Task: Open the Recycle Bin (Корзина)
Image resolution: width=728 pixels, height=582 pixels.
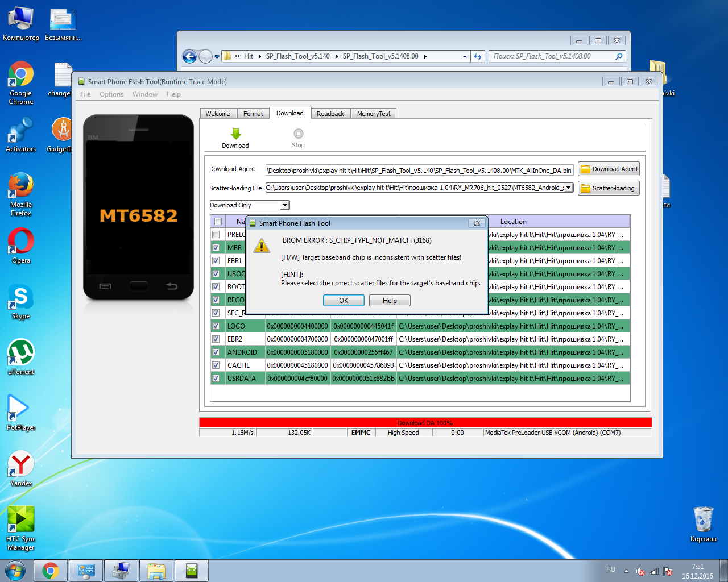Action: coord(703,520)
